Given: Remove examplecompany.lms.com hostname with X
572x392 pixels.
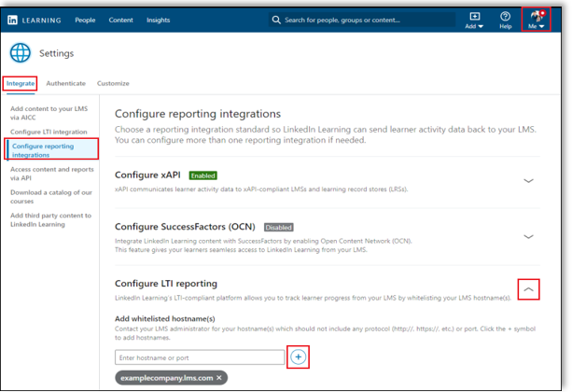Looking at the screenshot, I should 219,378.
